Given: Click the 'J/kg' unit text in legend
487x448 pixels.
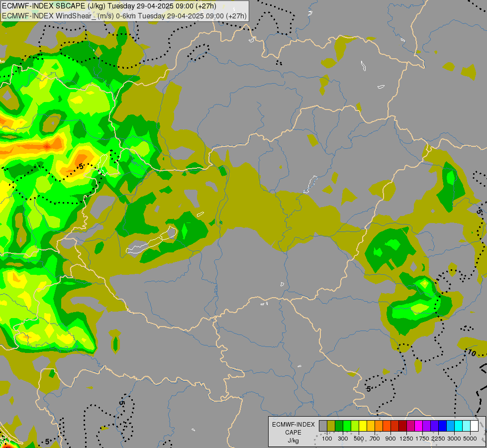Looking at the screenshot, I should coord(293,441).
